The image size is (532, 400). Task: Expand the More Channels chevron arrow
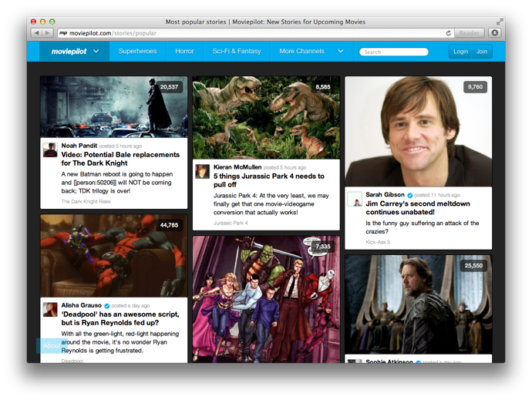click(341, 51)
